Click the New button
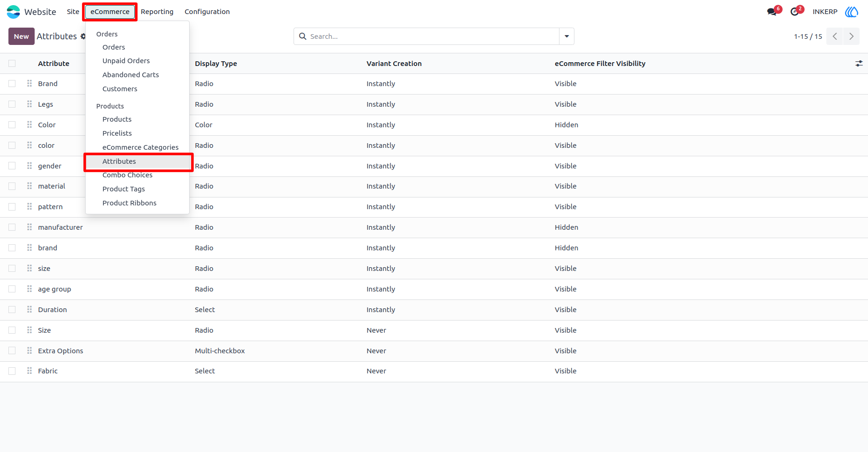 (x=22, y=36)
